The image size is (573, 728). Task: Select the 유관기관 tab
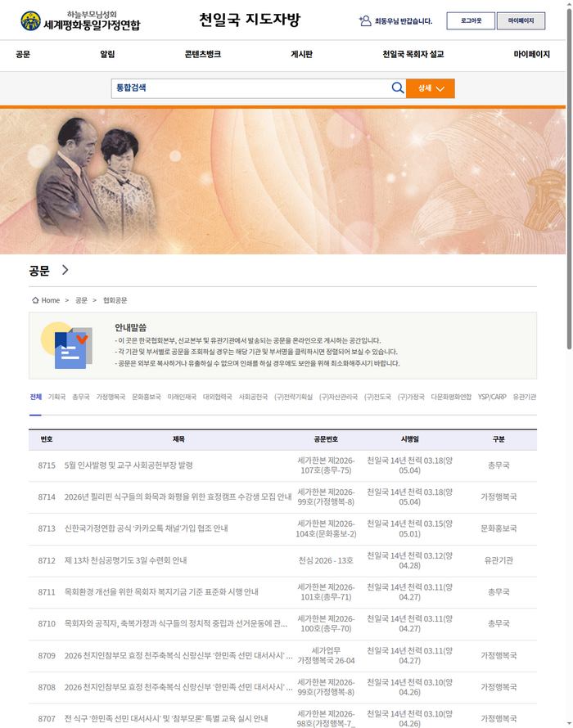point(524,397)
